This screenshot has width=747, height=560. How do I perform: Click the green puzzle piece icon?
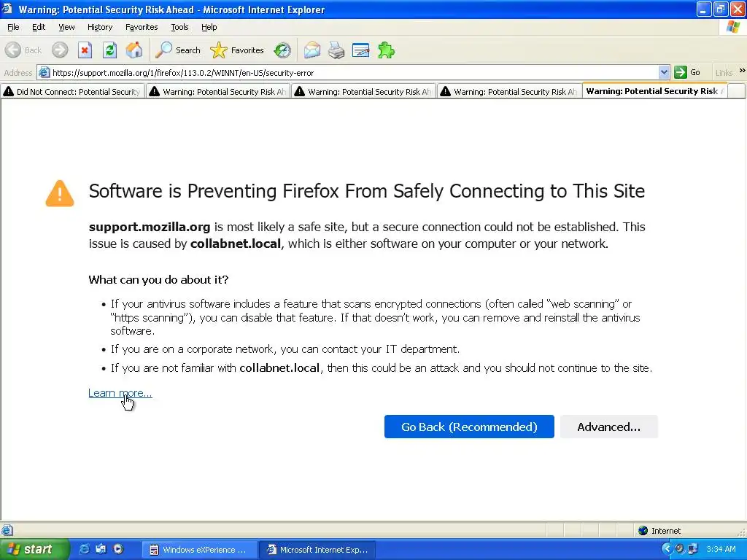386,50
